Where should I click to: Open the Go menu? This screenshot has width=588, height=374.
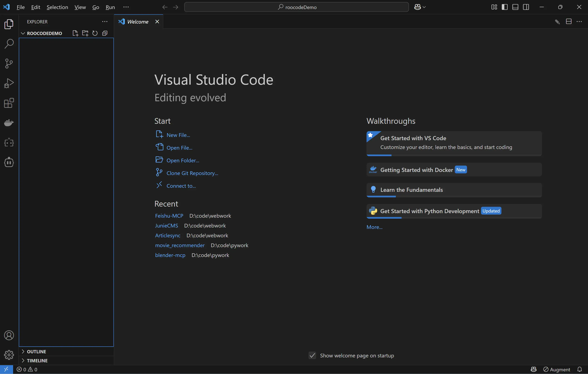pyautogui.click(x=96, y=7)
